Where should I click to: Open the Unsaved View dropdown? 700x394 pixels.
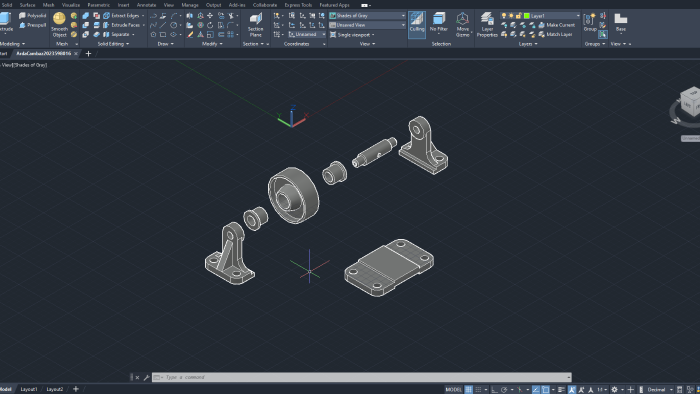(x=367, y=25)
